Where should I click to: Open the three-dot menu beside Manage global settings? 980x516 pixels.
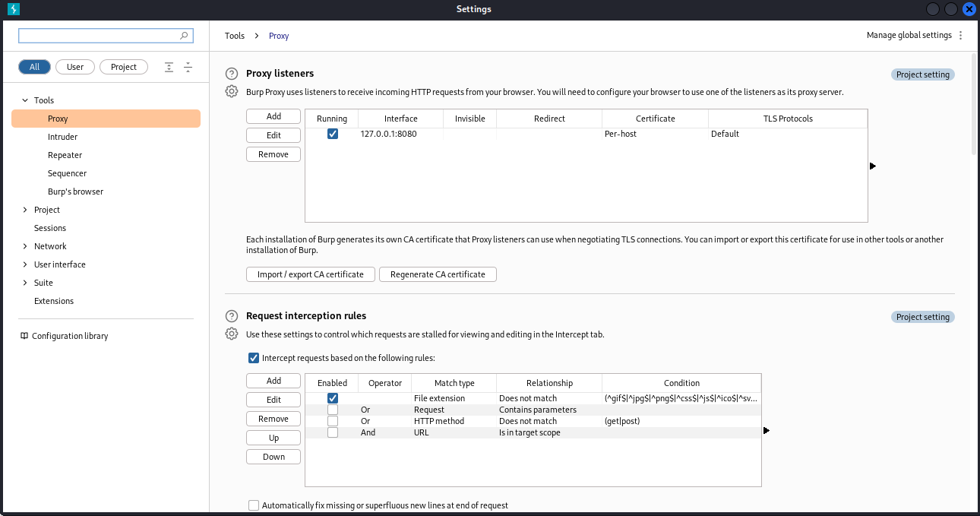point(960,36)
